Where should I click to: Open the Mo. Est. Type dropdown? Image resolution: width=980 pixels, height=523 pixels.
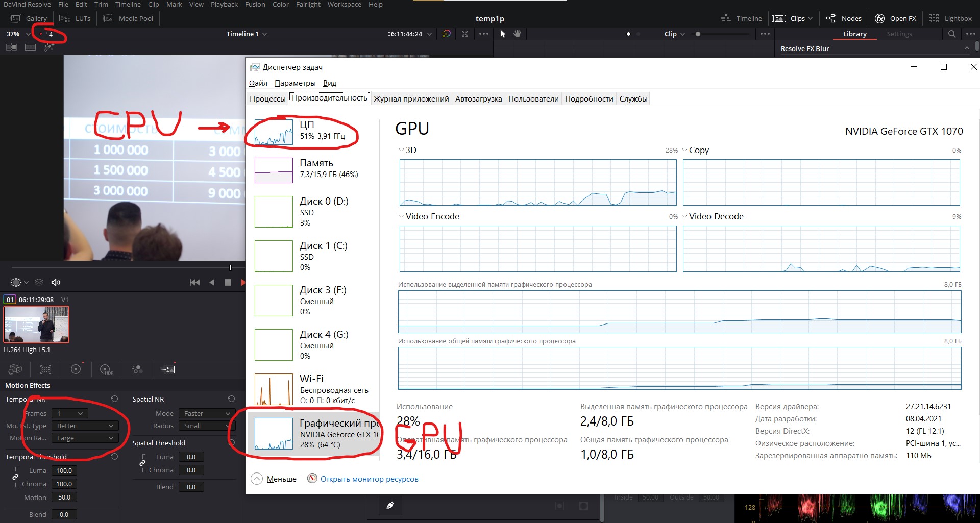click(x=85, y=426)
